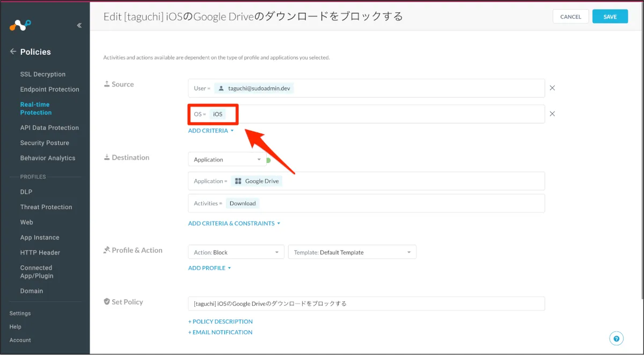Image resolution: width=644 pixels, height=355 pixels.
Task: Click the Google Drive application chip
Action: click(257, 181)
